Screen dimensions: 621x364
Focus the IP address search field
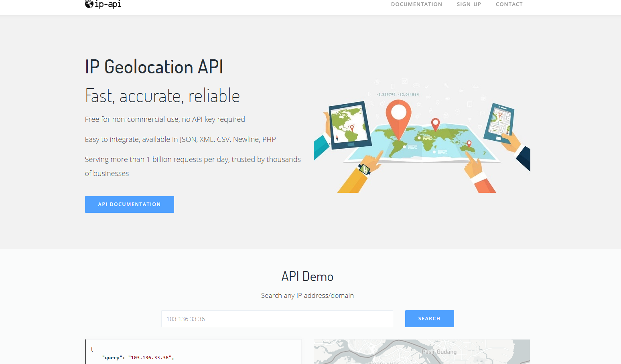[x=277, y=319]
